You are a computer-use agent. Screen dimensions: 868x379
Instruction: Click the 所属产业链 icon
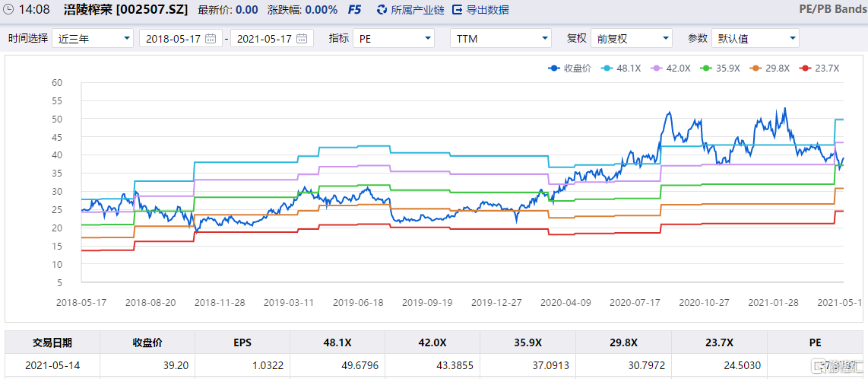[x=382, y=9]
